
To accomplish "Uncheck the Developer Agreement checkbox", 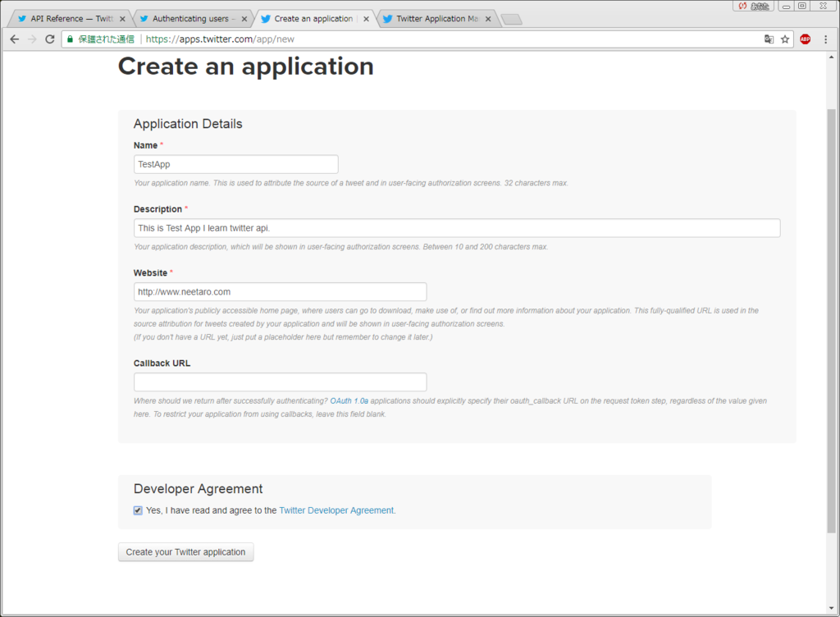I will click(138, 510).
